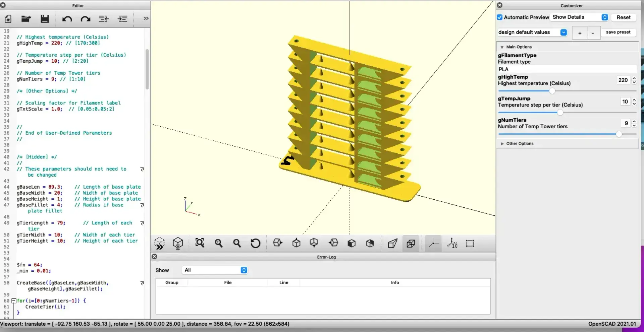Viewport: 644px width, 332px height.
Task: Toggle Show Edges display
Action: 470,243
